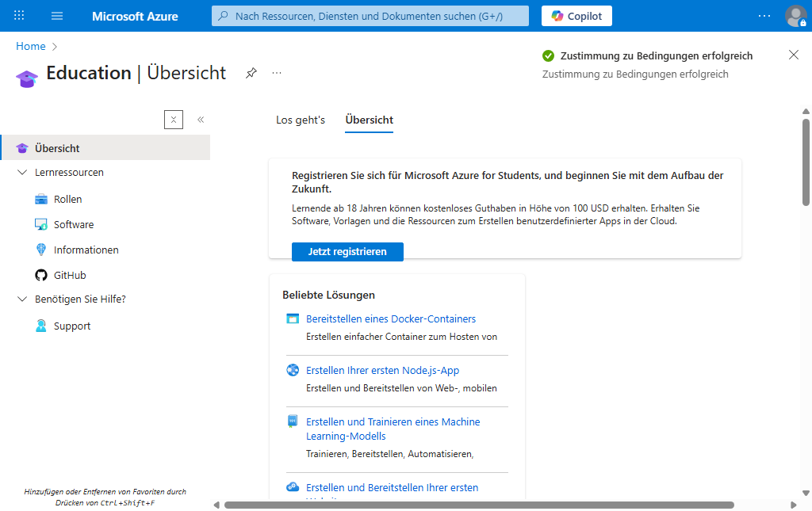
Task: Select Übersicht in the sidebar
Action: [105, 148]
